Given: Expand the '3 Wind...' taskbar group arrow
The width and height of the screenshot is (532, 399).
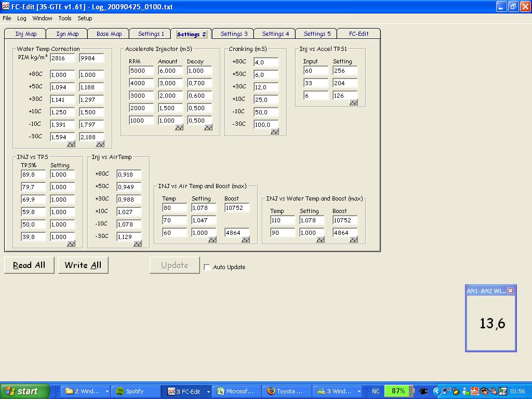Looking at the screenshot, I should click(359, 391).
